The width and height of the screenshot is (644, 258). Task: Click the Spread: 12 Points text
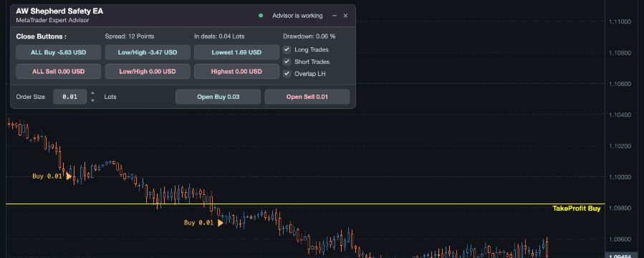[x=130, y=36]
